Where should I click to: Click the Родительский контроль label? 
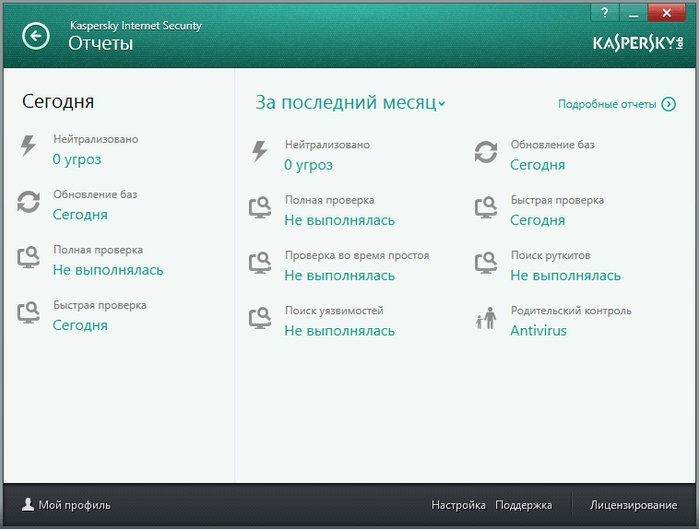571,311
